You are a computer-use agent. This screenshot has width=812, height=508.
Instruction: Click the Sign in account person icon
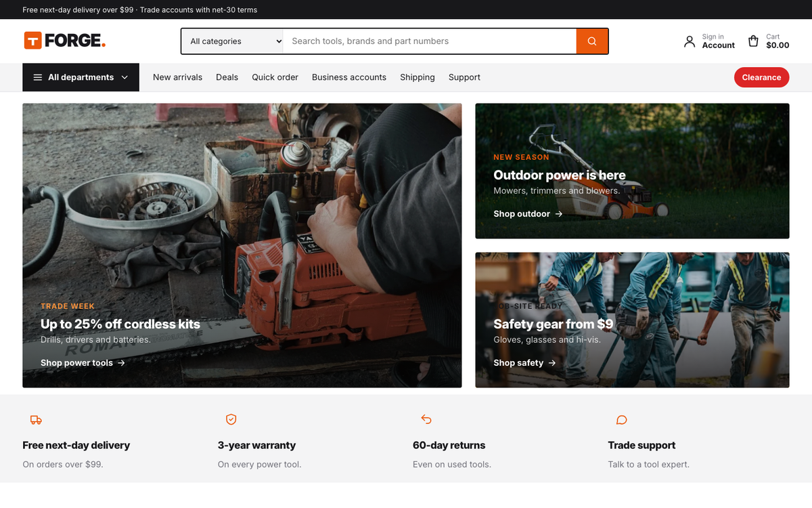click(690, 41)
